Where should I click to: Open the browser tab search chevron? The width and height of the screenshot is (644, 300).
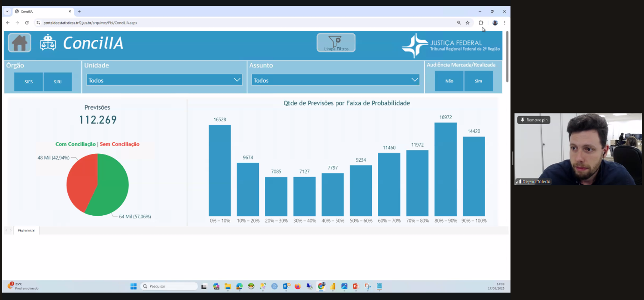pyautogui.click(x=7, y=11)
